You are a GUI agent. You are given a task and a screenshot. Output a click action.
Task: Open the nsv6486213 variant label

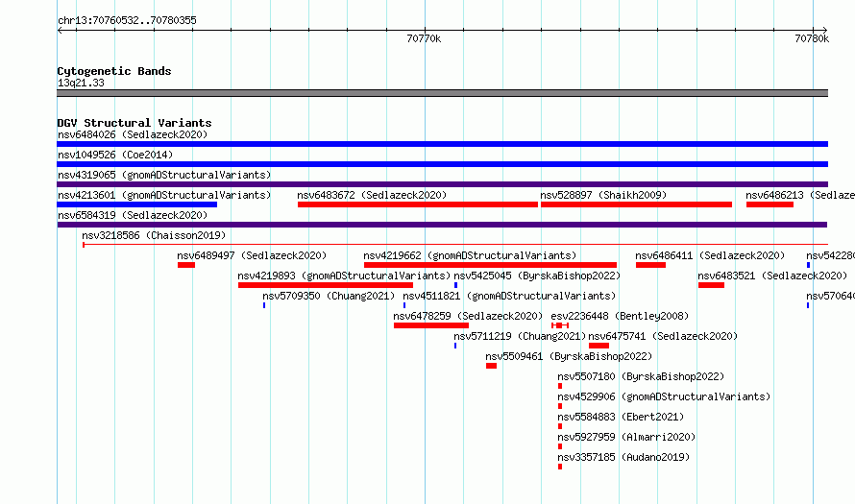click(x=800, y=195)
